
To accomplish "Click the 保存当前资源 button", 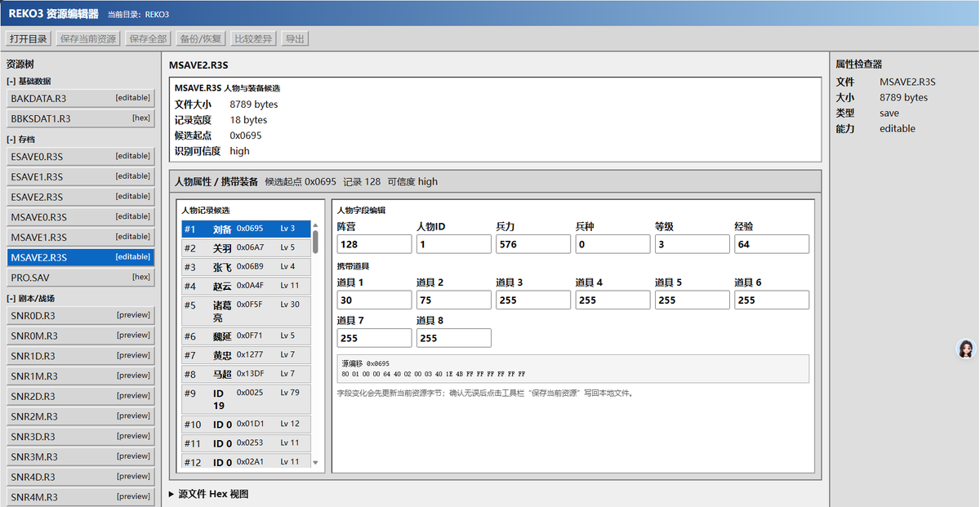I will pos(88,38).
